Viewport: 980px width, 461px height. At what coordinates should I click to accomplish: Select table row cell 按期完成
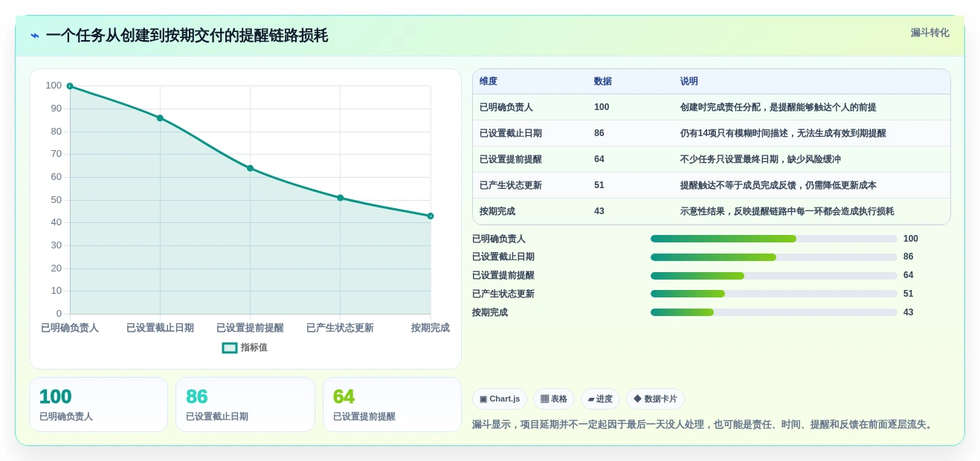point(497,211)
